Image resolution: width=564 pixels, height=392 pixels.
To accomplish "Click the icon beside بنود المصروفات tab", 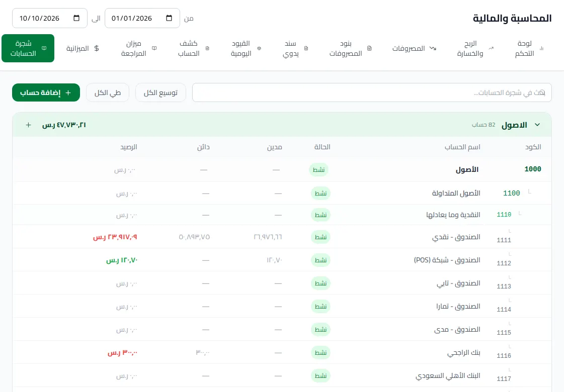I will coord(369,48).
